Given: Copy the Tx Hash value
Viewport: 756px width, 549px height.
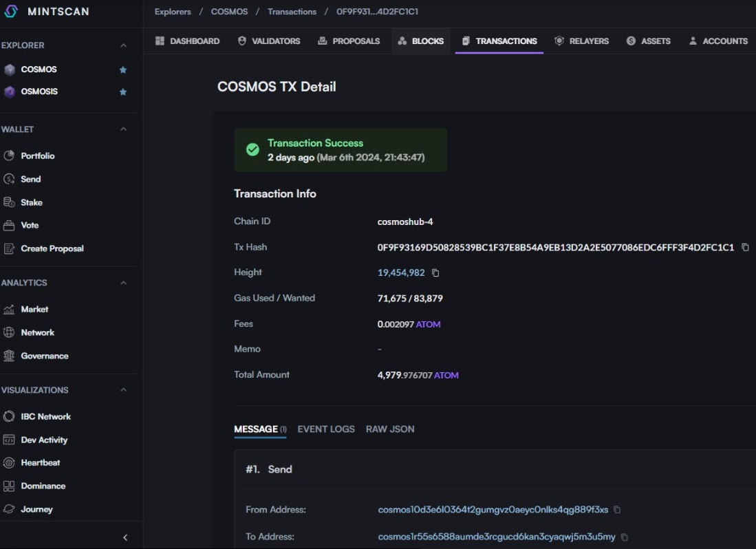Looking at the screenshot, I should point(745,247).
